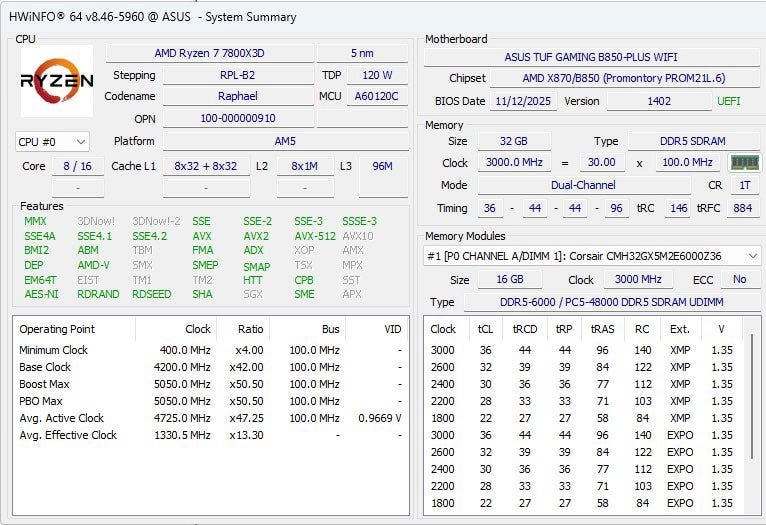Click the tRFC value 884
Image resolution: width=766 pixels, height=525 pixels.
pos(743,209)
